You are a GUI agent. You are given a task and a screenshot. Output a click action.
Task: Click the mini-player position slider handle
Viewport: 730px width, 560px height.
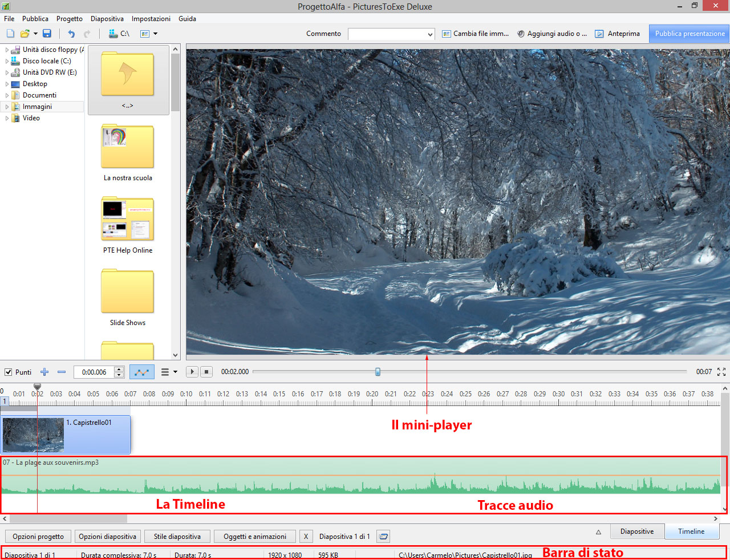(378, 372)
